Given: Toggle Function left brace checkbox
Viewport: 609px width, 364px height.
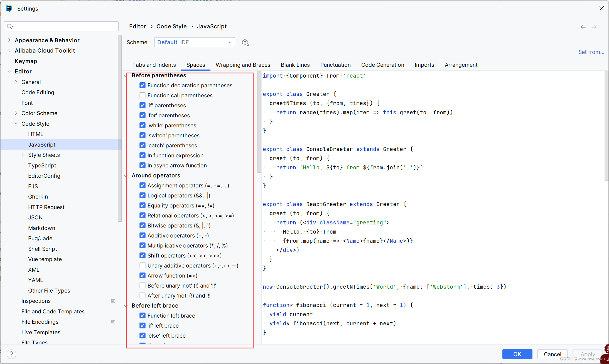Looking at the screenshot, I should 143,316.
